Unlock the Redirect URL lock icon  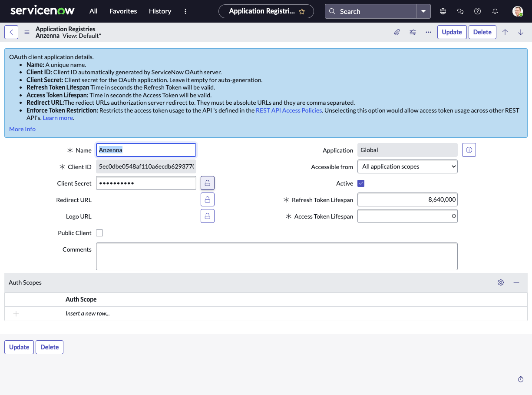[208, 199]
